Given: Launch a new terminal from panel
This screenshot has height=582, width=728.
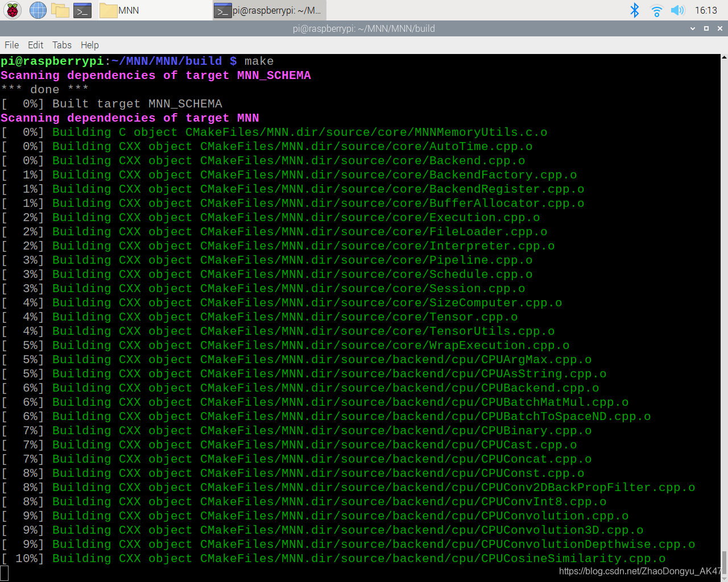Looking at the screenshot, I should [x=82, y=10].
